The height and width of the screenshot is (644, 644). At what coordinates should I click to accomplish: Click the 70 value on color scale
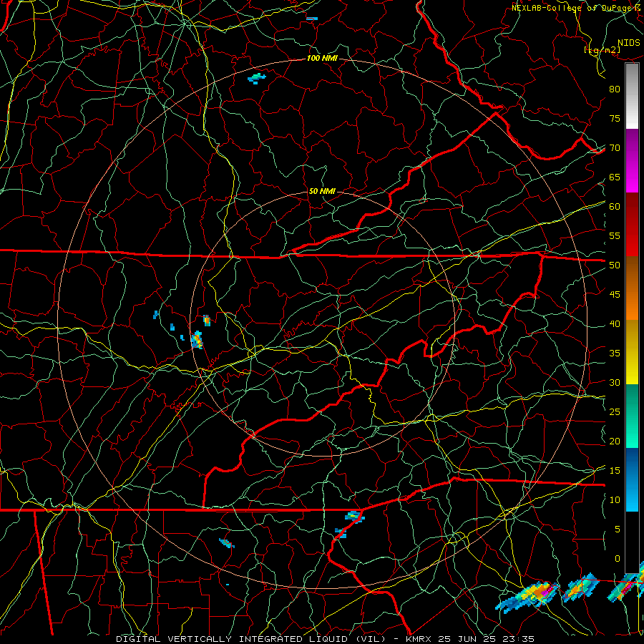click(615, 148)
